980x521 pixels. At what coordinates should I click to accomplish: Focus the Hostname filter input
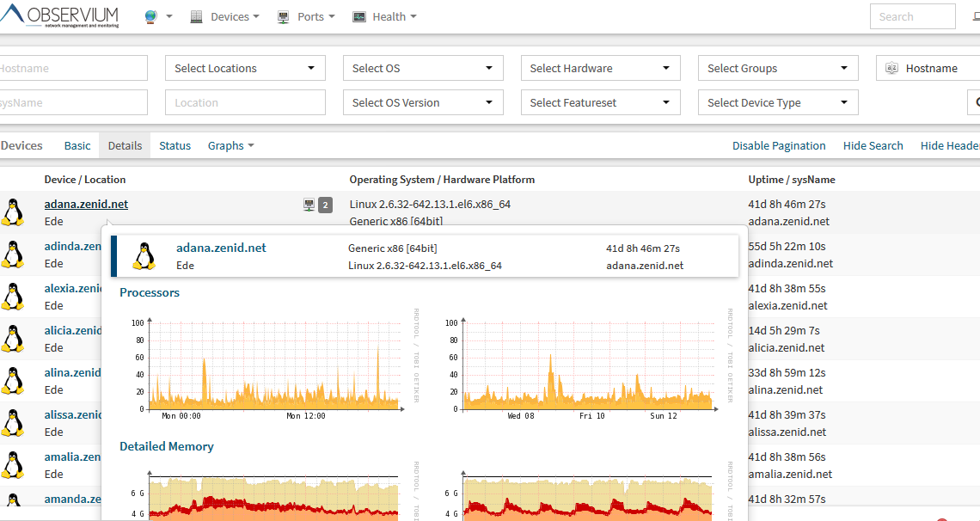[73, 68]
